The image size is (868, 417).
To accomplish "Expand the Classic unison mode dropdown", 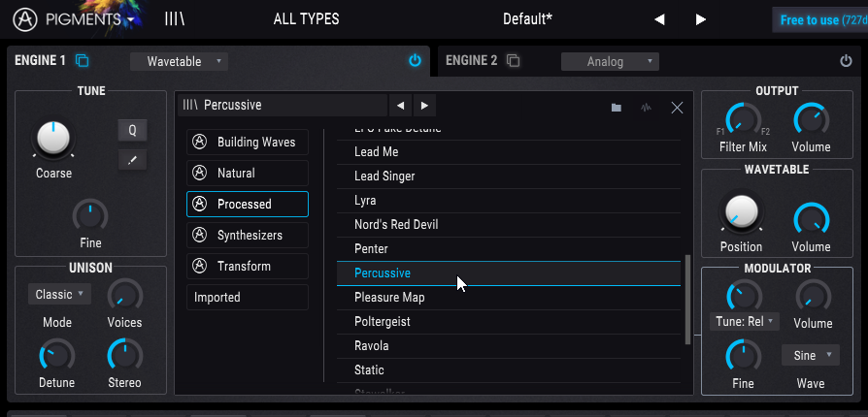I will pyautogui.click(x=60, y=294).
